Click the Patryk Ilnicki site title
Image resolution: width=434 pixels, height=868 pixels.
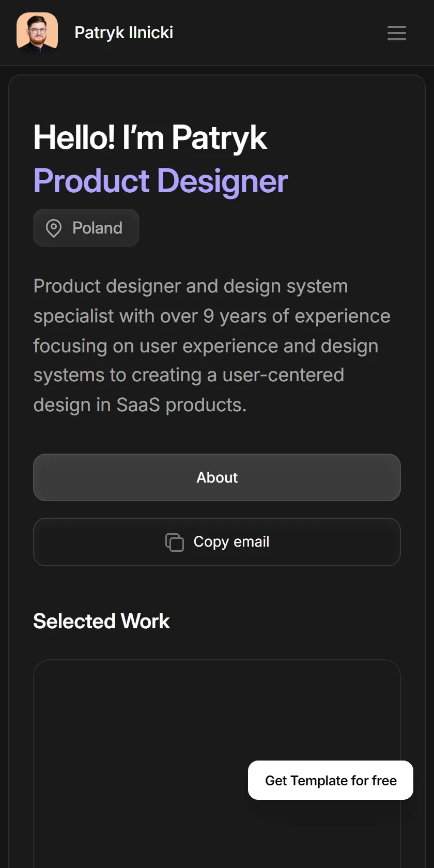124,33
